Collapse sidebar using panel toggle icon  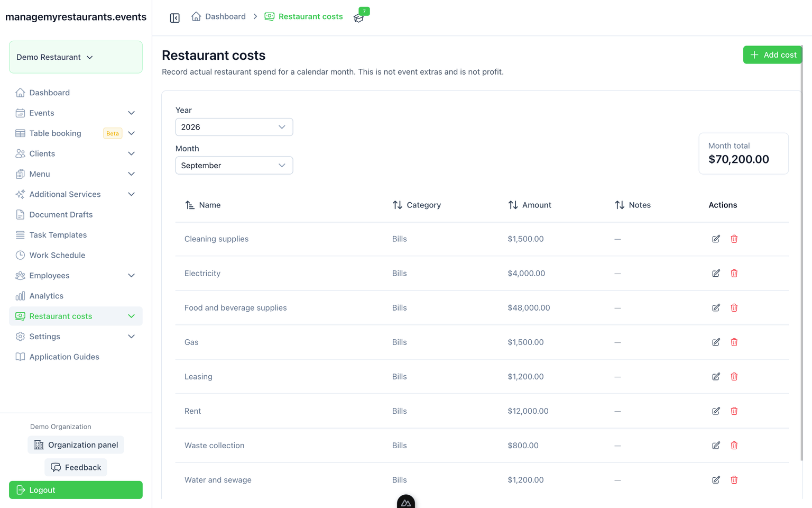point(175,18)
